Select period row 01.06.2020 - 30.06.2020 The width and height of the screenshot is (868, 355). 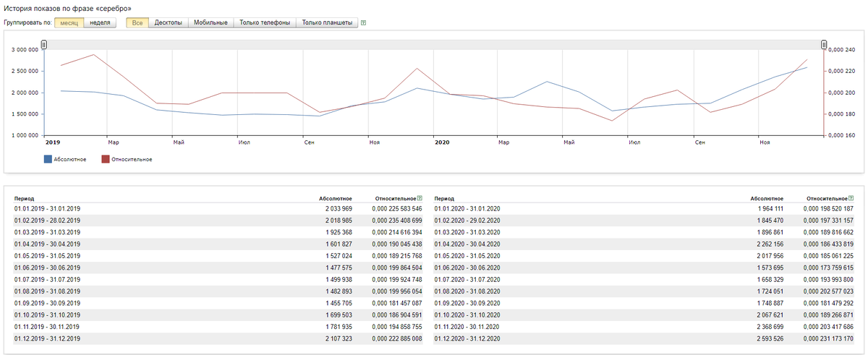tap(644, 268)
